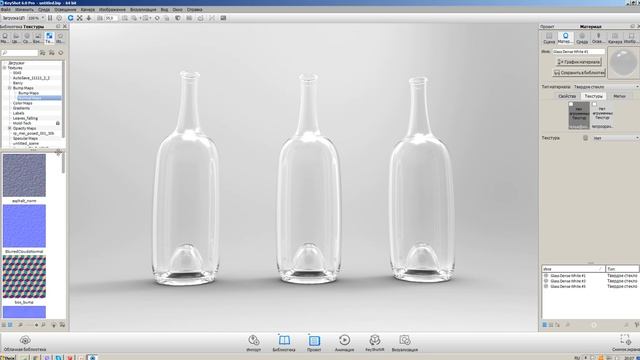The height and width of the screenshot is (360, 640).
Task: Select the asphalt_norm texture thumbnail
Action: click(x=24, y=175)
